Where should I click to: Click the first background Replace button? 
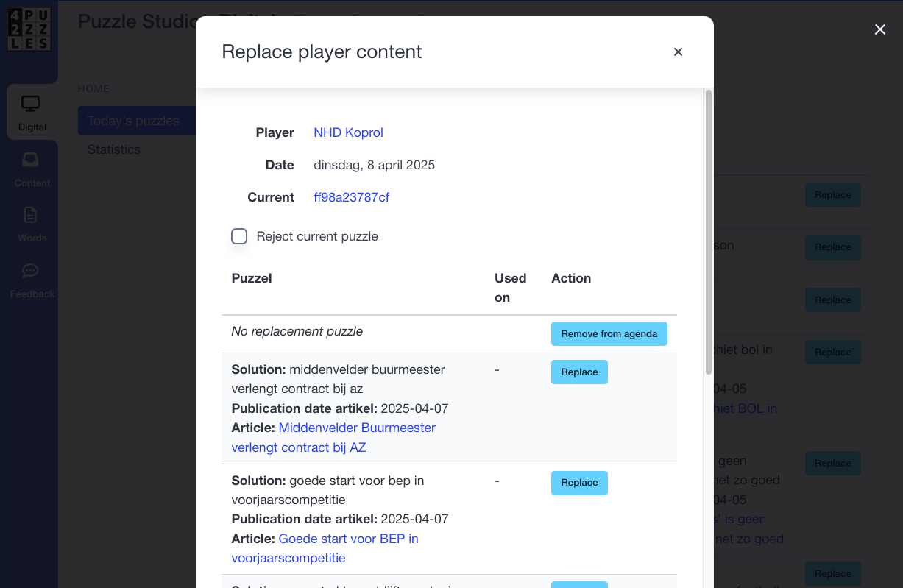click(x=832, y=195)
